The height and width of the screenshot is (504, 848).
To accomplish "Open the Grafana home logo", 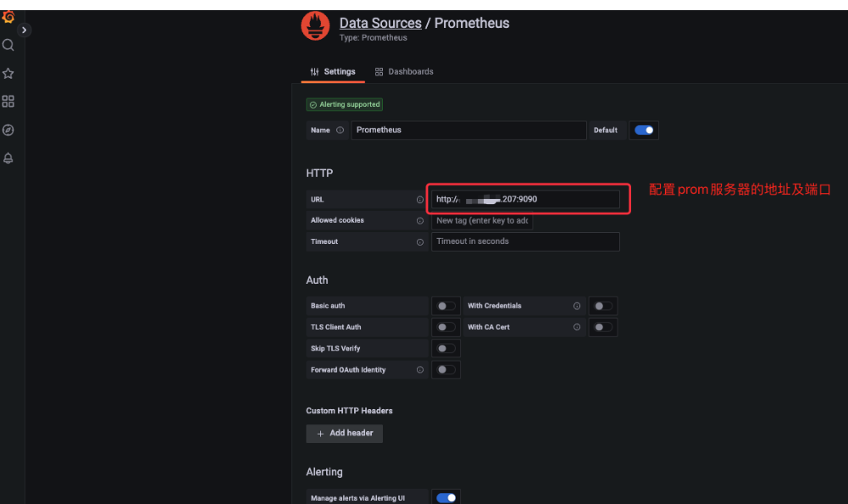I will point(8,17).
